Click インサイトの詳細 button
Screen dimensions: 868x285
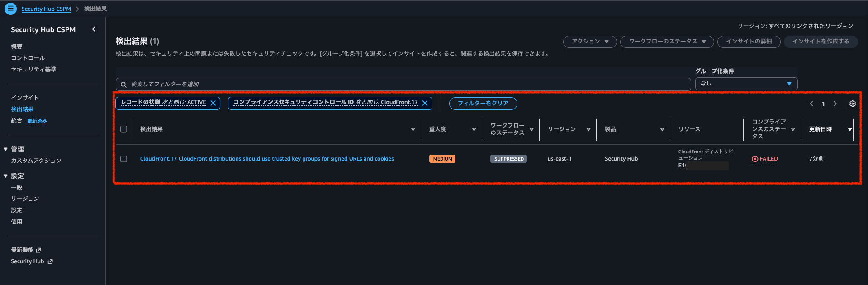(749, 42)
